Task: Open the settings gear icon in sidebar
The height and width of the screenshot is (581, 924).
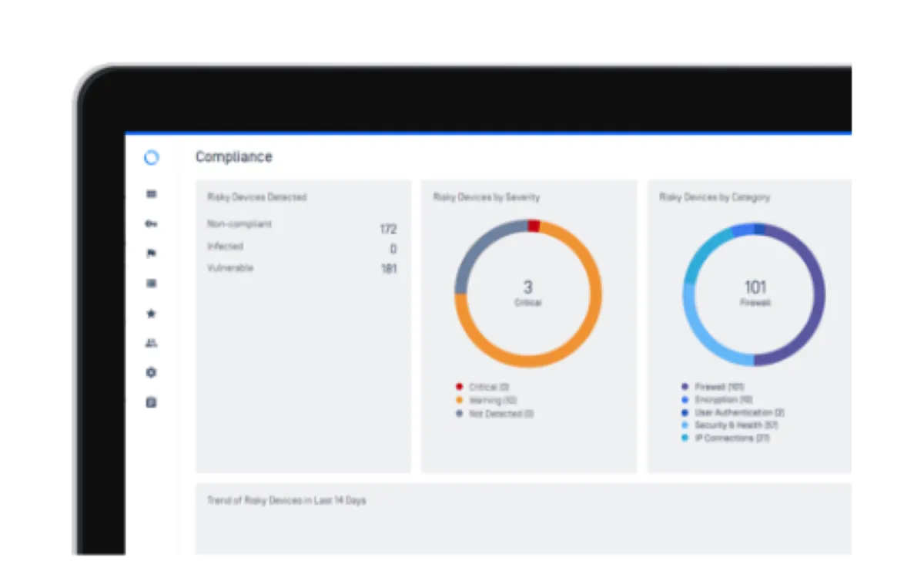Action: click(152, 372)
